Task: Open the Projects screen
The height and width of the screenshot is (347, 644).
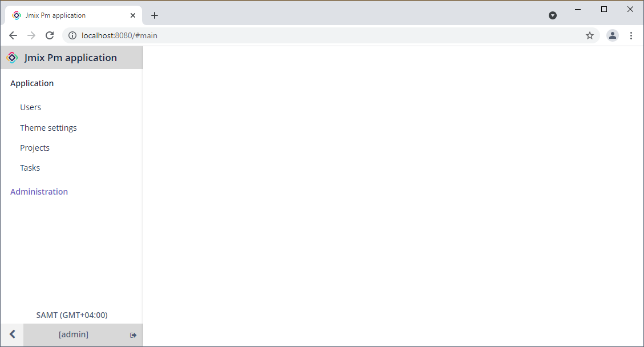Action: [x=35, y=148]
